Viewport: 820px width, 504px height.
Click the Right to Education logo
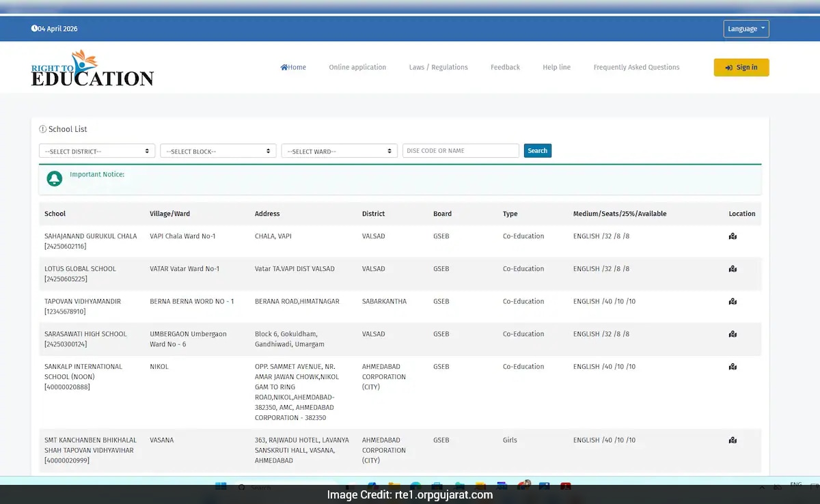click(92, 68)
